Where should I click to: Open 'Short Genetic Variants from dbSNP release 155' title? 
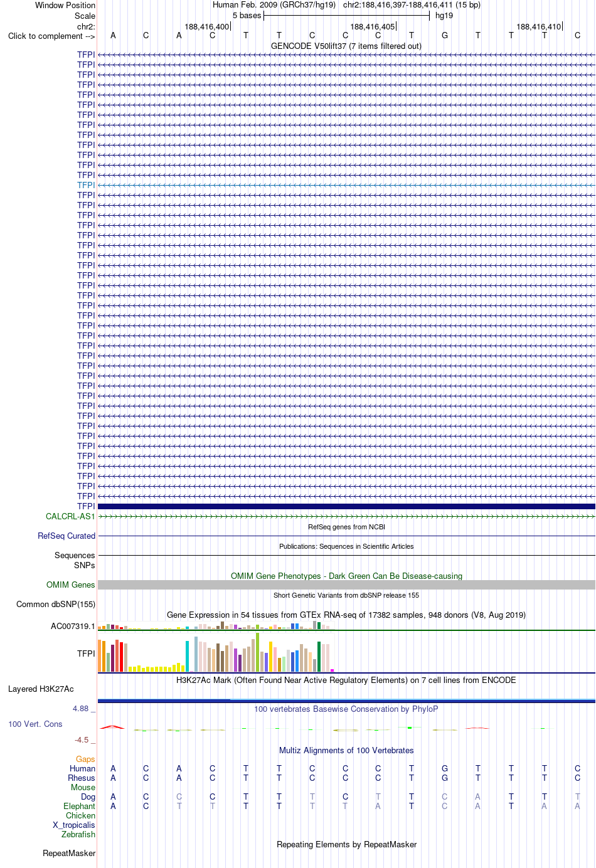(346, 595)
